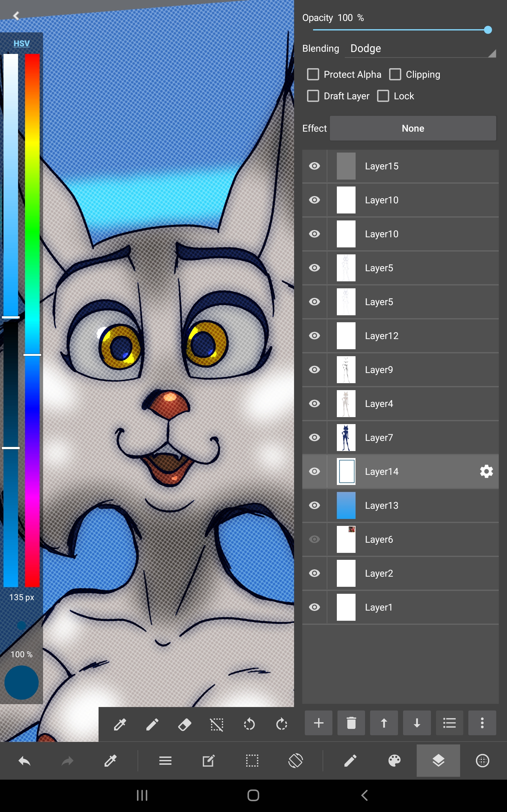Image resolution: width=507 pixels, height=812 pixels.
Task: Open the Blending mode Dodge dropdown
Action: click(420, 49)
